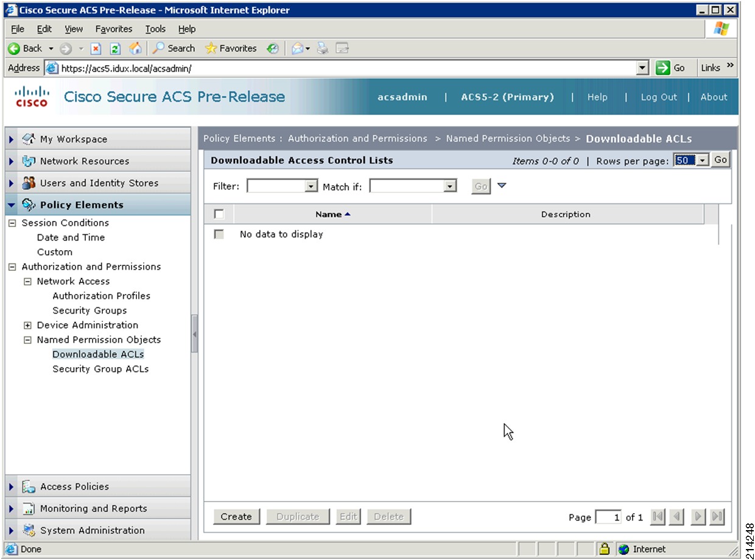The width and height of the screenshot is (755, 560).
Task: Collapse the Named Permission Objects tree node
Action: (27, 340)
